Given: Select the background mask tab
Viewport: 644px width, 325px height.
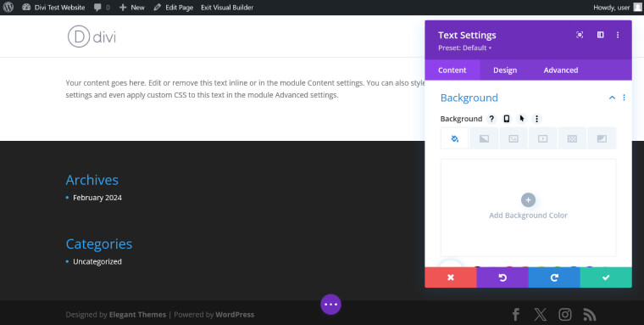Looking at the screenshot, I should (602, 138).
